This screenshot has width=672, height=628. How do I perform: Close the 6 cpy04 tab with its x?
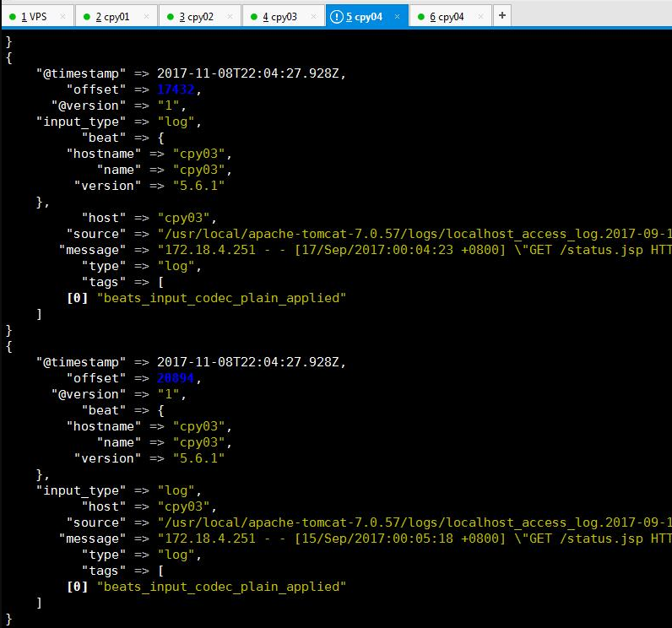(x=481, y=16)
